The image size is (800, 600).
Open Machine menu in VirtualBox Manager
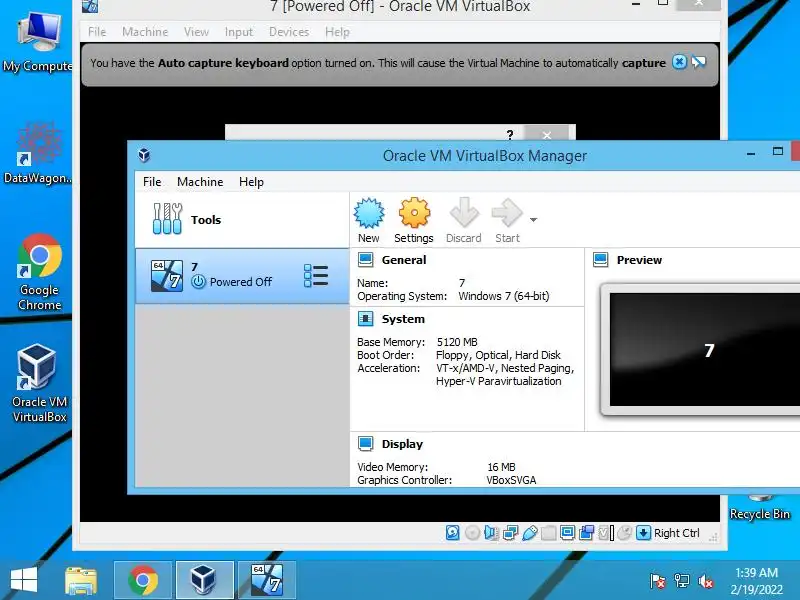(200, 182)
